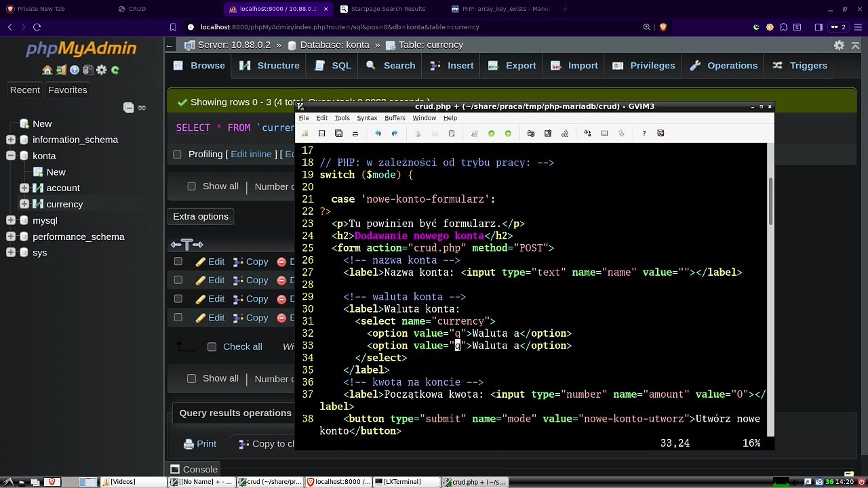The width and height of the screenshot is (868, 488).
Task: Click GVim Find Previous green arrow
Action: point(508,134)
